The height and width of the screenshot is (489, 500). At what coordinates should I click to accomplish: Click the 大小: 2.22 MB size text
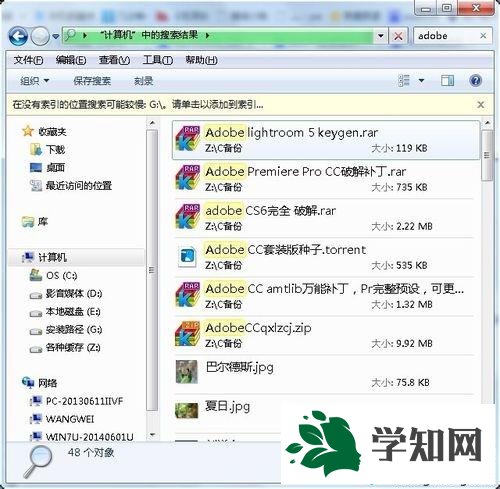(x=402, y=227)
